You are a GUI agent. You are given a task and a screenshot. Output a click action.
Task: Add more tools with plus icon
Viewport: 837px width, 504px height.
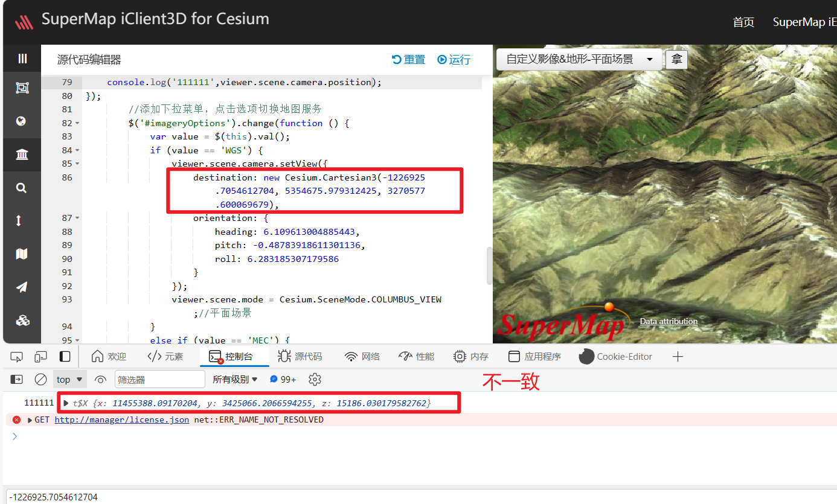tap(678, 357)
